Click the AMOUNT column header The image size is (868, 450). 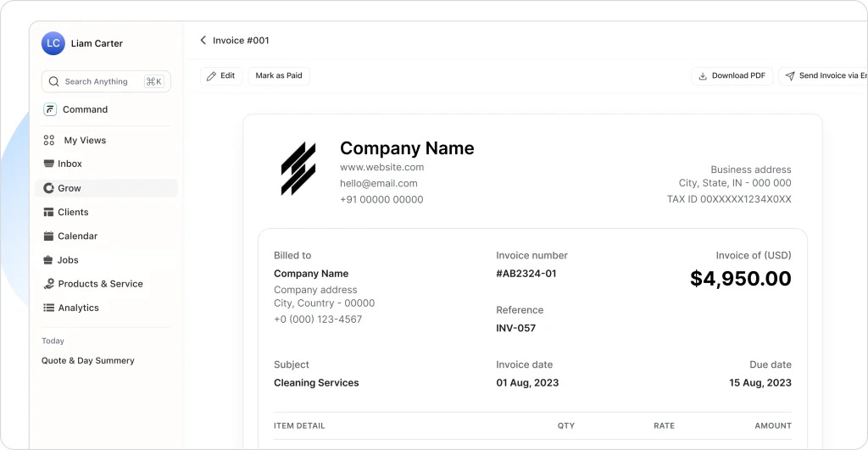click(x=773, y=425)
